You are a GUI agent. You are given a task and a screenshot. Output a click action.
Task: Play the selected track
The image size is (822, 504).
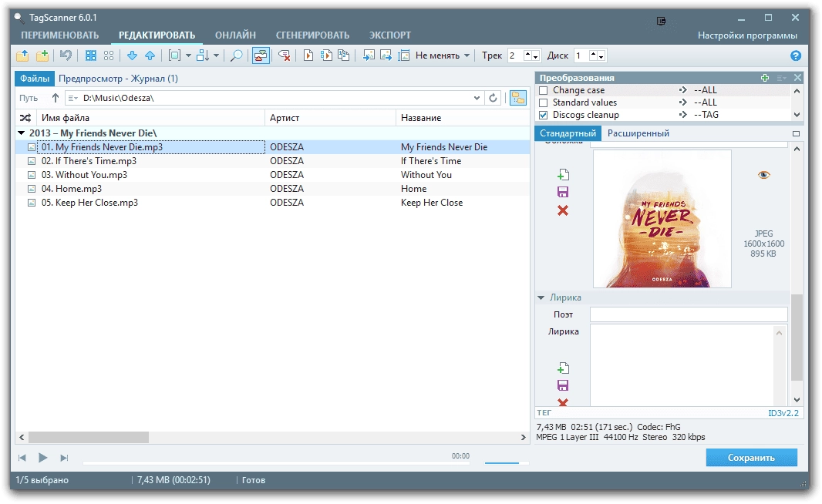(x=42, y=457)
